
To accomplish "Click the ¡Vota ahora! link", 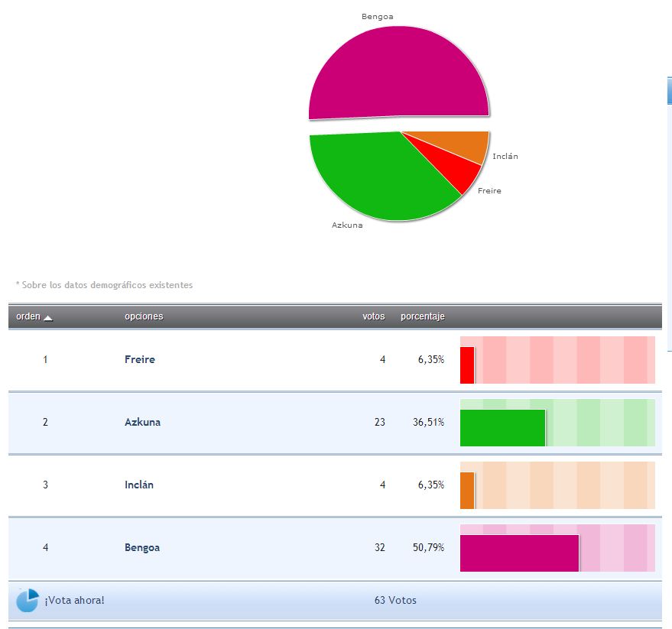I will click(74, 600).
